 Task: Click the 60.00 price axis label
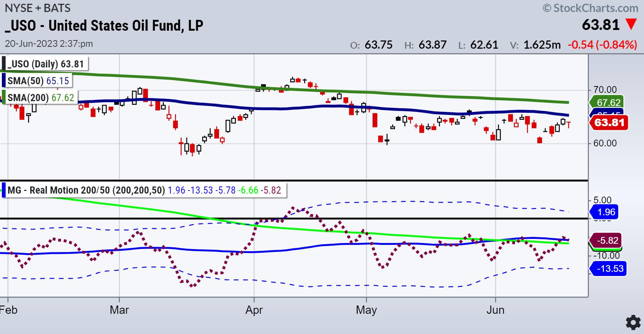pos(605,143)
